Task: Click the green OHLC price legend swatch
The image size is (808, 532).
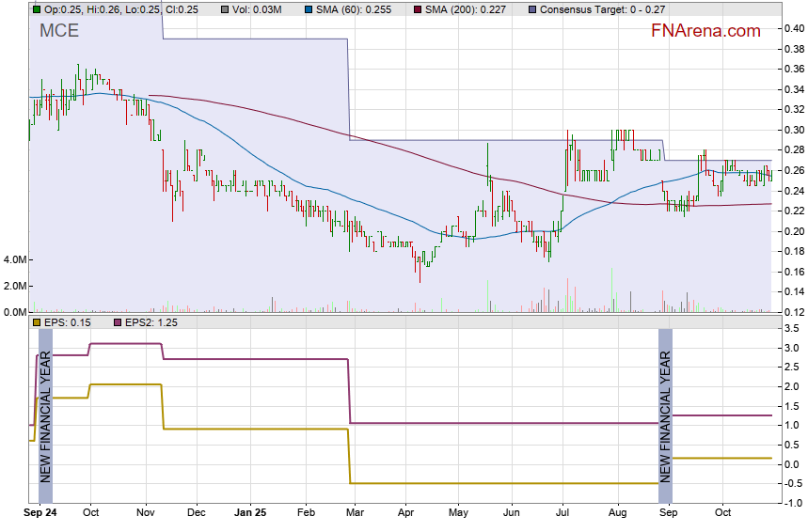Action: tap(37, 9)
